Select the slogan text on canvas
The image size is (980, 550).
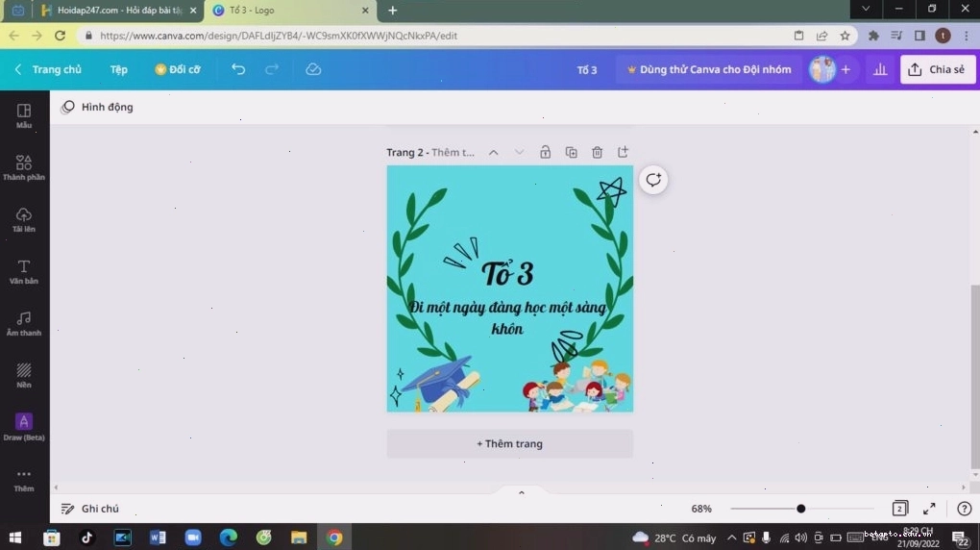[507, 317]
